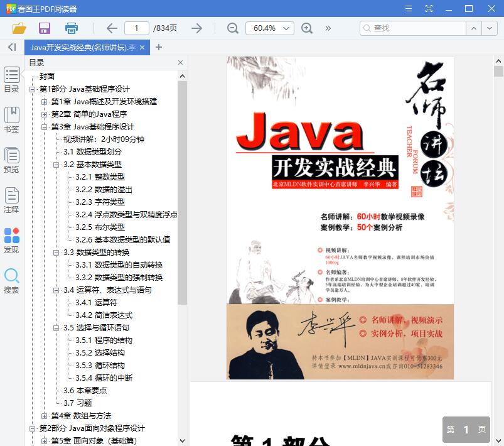Switch to the Java开发实战经典 tab
This screenshot has height=446, width=504.
83,47
